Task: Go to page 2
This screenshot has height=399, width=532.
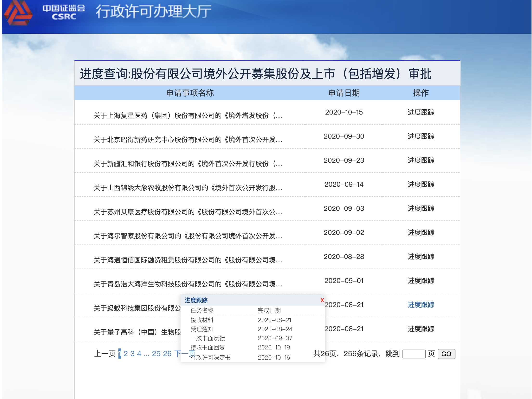Action: 126,354
